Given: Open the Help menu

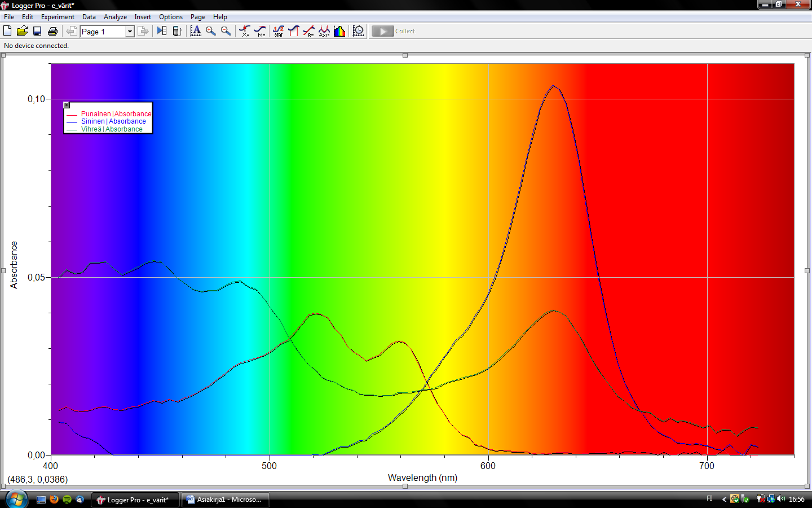Looking at the screenshot, I should pyautogui.click(x=220, y=17).
